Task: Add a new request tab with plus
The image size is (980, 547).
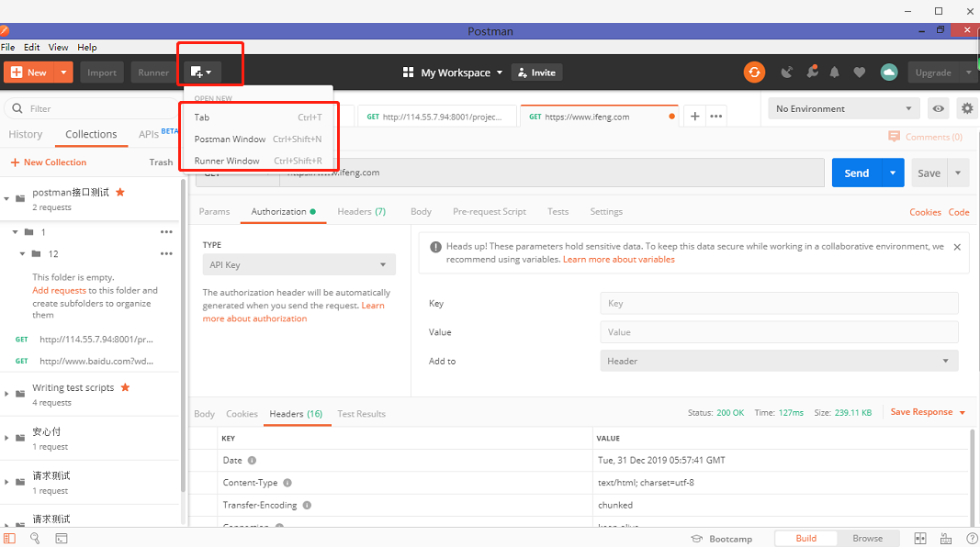Action: click(x=694, y=117)
